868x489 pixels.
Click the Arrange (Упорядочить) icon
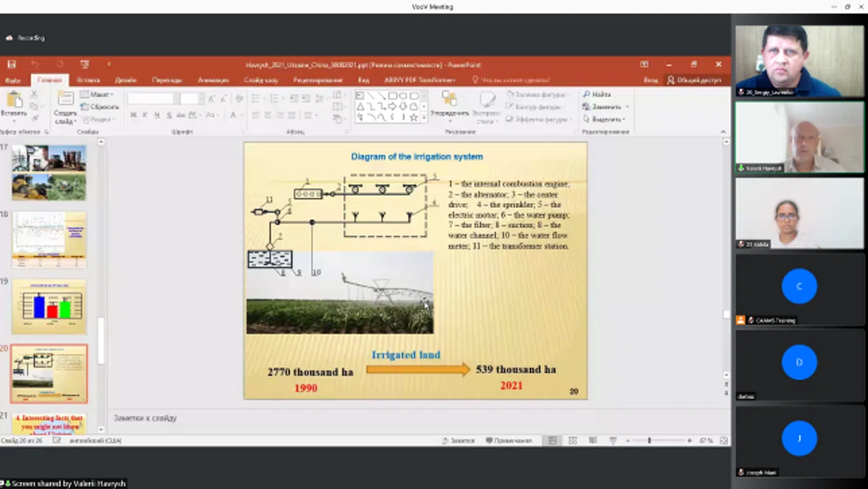point(449,99)
